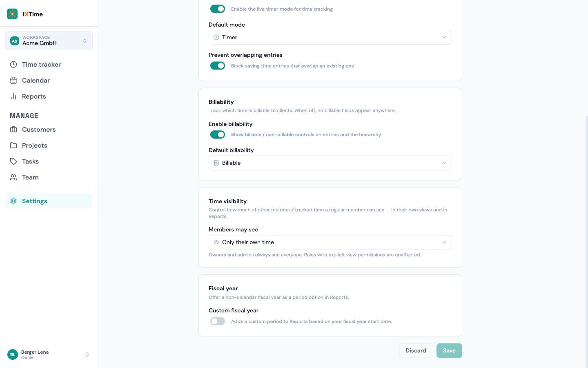Click the Discard button
Image resolution: width=588 pixels, height=368 pixels.
[416, 351]
